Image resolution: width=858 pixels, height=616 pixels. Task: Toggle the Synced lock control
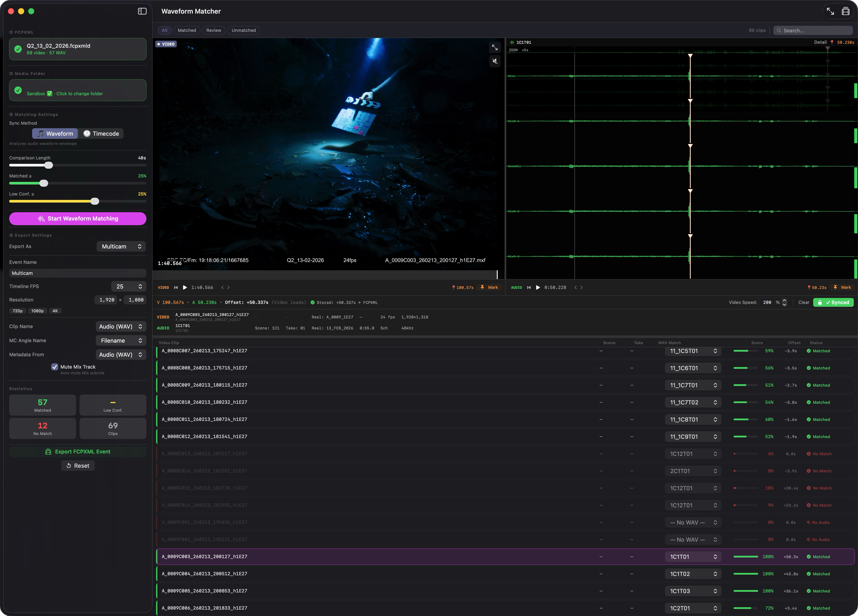coord(834,302)
